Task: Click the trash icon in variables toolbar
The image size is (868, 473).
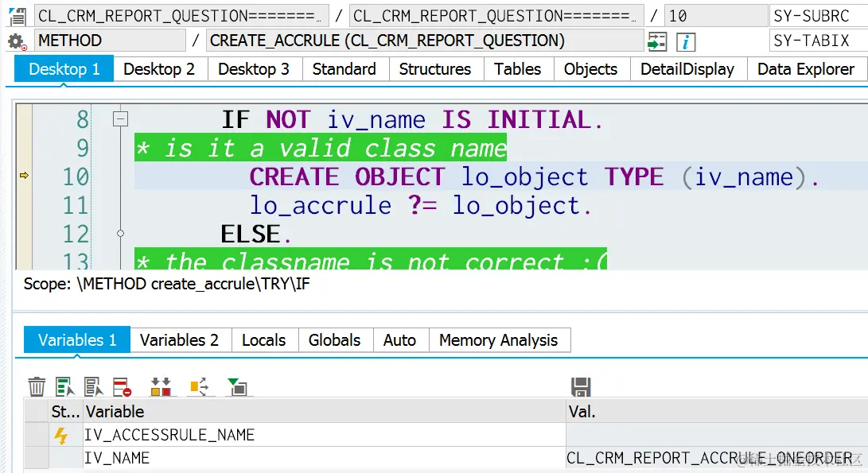Action: tap(37, 386)
